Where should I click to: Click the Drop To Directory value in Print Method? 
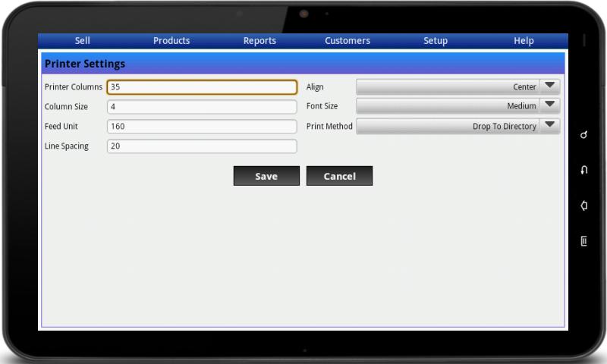click(505, 127)
